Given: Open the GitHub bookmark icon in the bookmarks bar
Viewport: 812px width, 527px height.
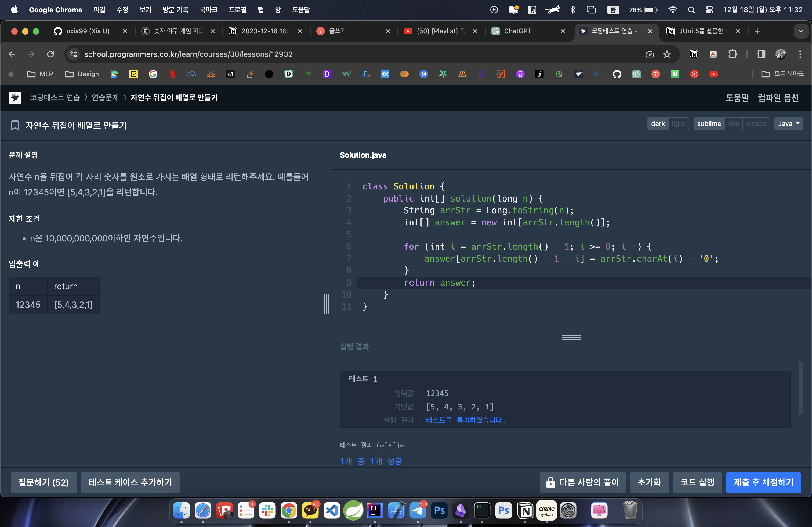Looking at the screenshot, I should [617, 74].
